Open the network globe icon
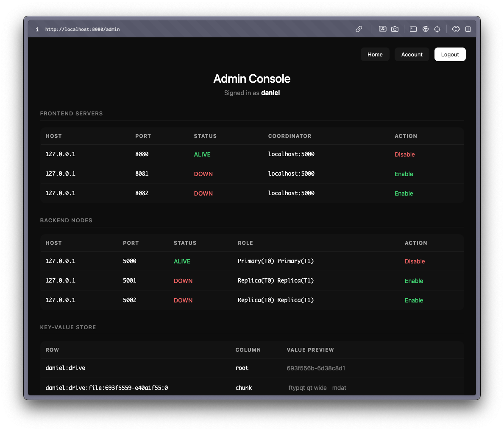 (x=425, y=29)
